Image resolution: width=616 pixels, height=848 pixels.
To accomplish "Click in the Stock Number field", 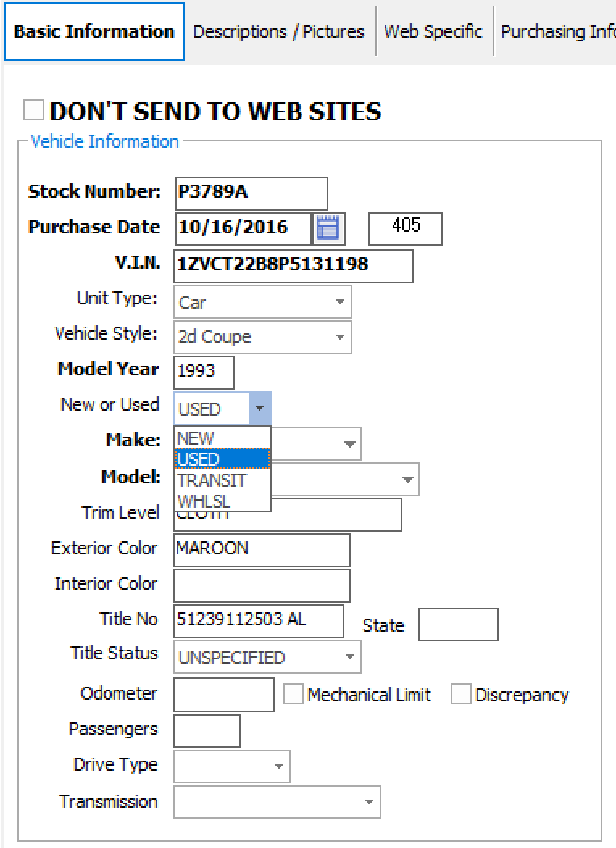I will (250, 194).
